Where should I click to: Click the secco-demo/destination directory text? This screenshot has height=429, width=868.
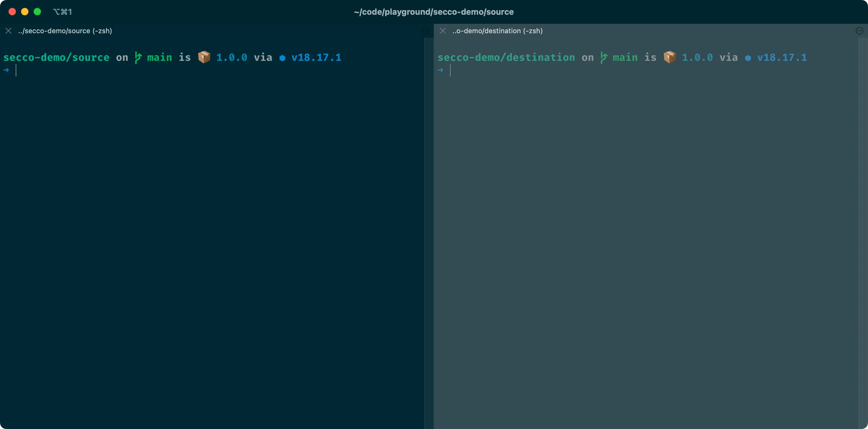[x=506, y=57]
